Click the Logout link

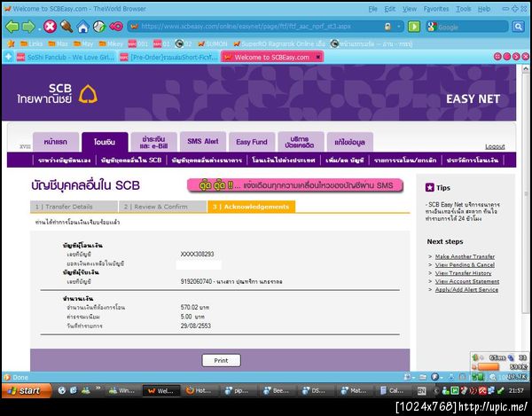[x=495, y=146]
